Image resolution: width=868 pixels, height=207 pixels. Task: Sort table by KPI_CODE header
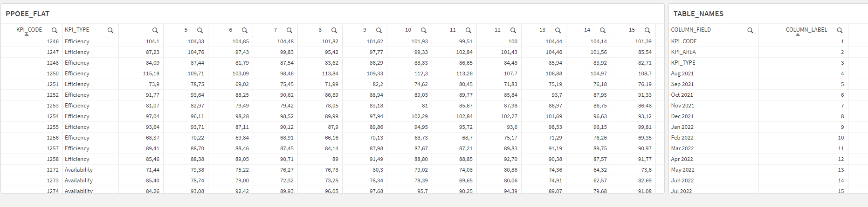coord(29,30)
